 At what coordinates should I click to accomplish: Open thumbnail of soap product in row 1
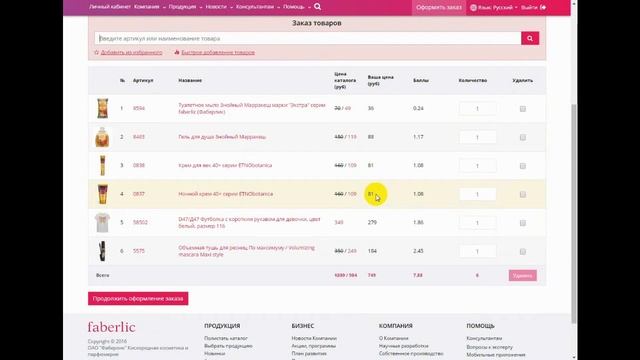(102, 108)
